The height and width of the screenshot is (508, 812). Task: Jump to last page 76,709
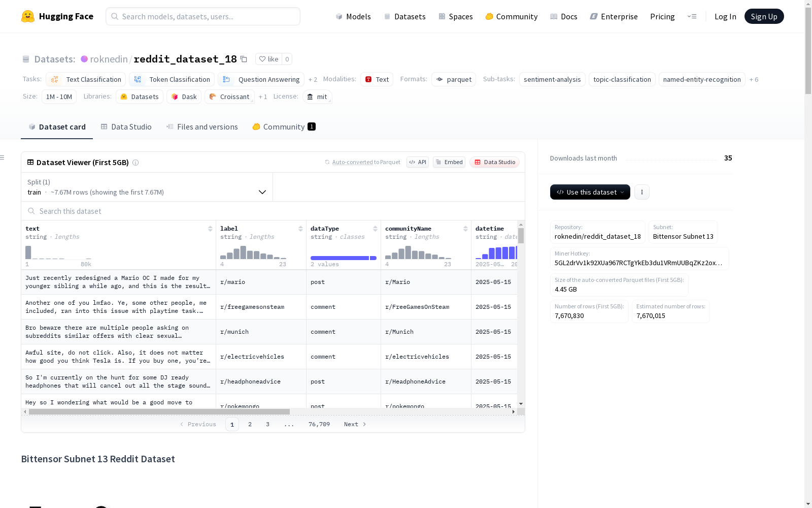click(319, 424)
